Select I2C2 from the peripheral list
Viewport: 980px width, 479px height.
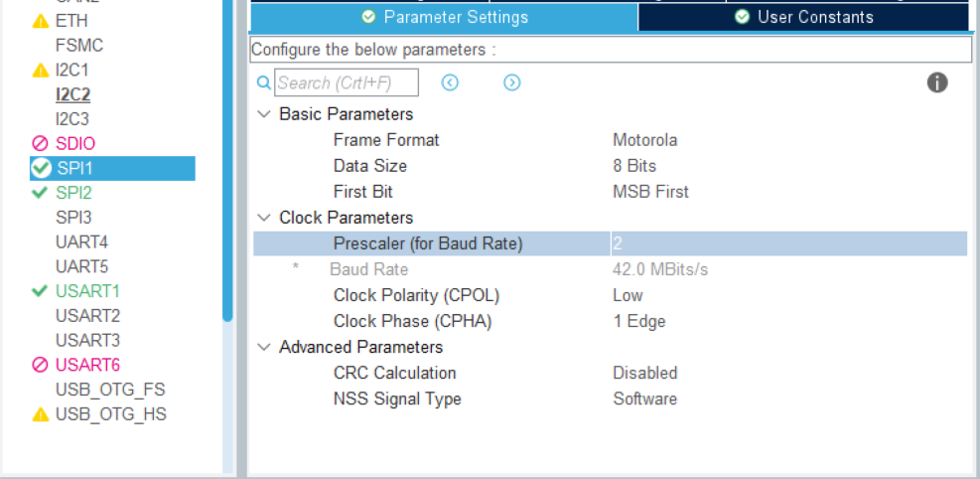click(x=72, y=95)
